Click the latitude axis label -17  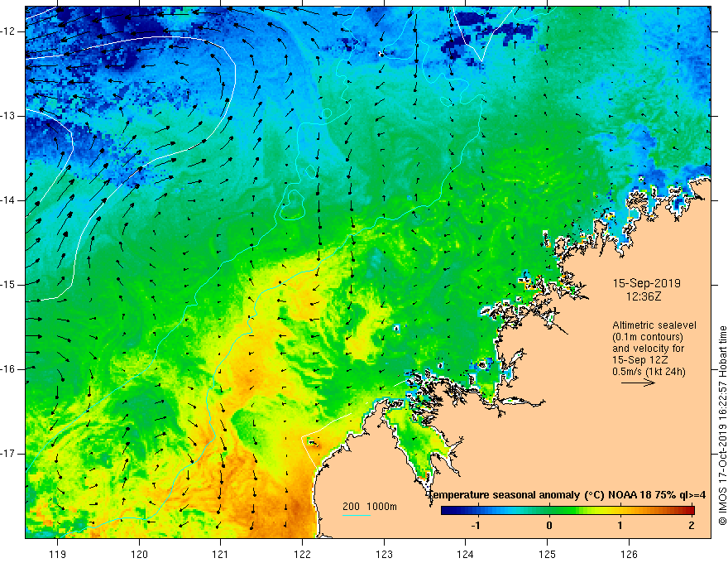pyautogui.click(x=8, y=454)
